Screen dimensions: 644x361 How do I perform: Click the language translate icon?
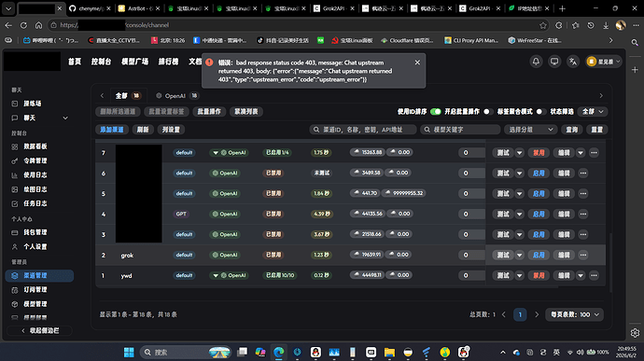tap(573, 62)
